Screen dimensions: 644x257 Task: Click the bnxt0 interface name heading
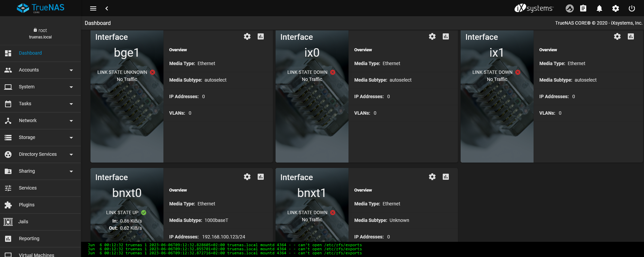pos(127,193)
